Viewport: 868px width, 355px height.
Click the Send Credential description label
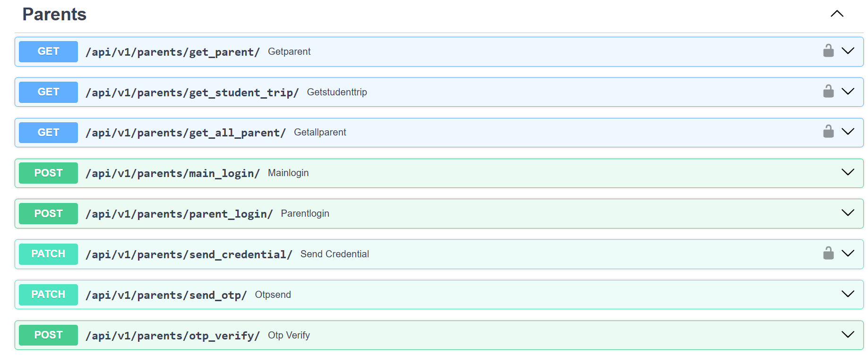(334, 254)
